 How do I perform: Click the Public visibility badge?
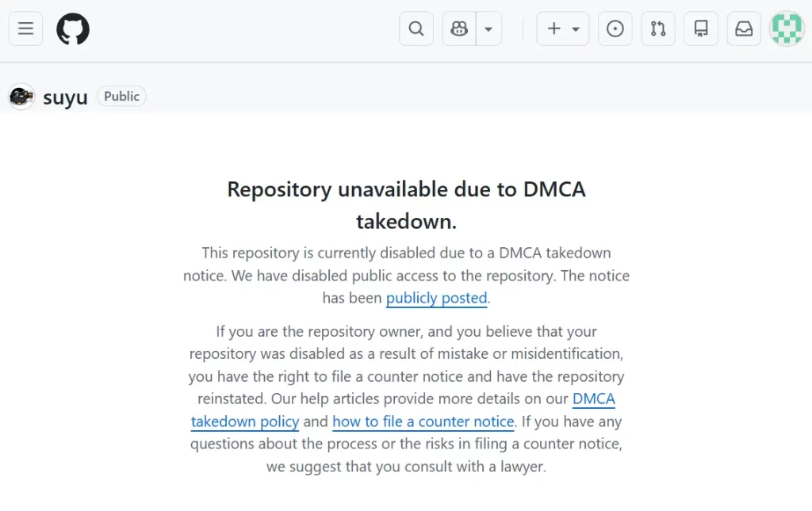coord(121,96)
